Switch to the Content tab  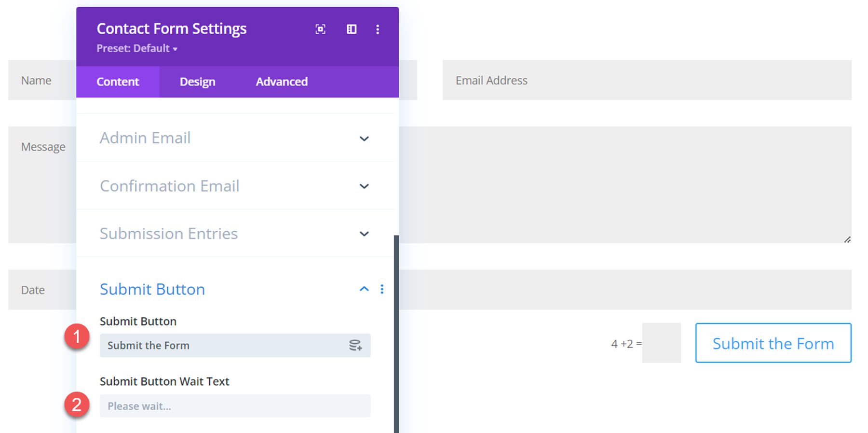118,82
